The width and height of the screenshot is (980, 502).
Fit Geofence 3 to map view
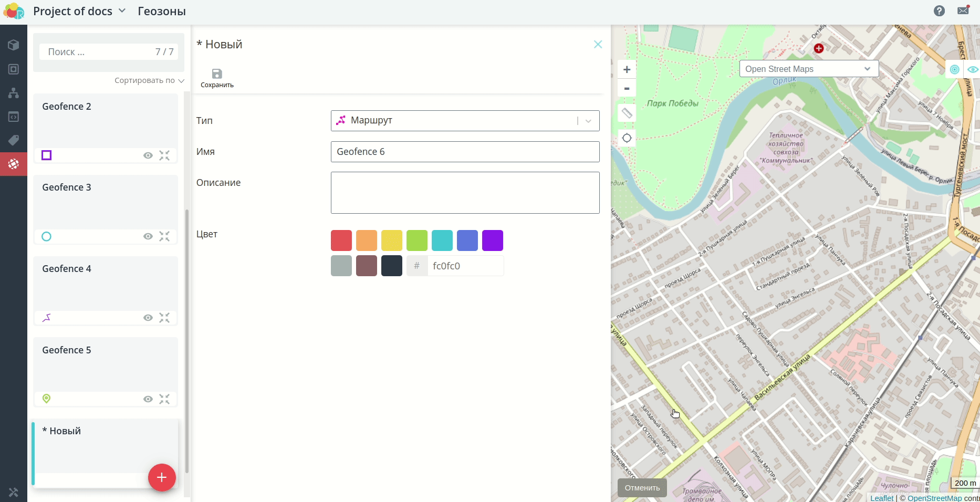(x=164, y=236)
